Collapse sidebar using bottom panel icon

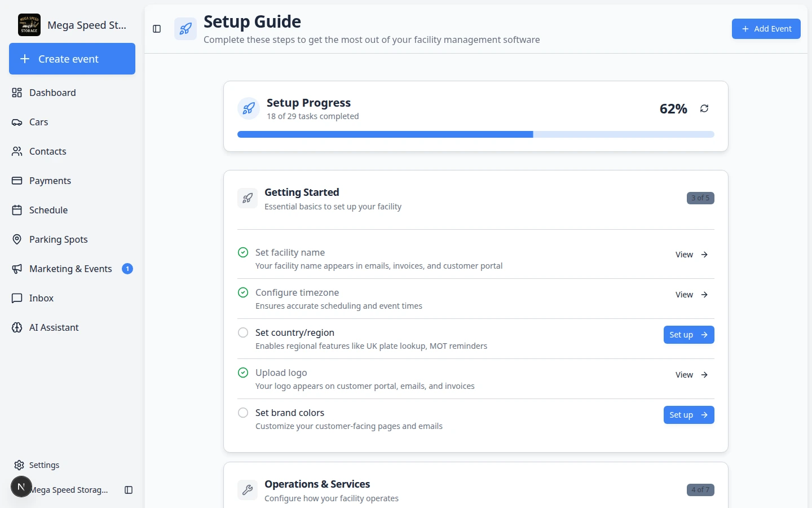(129, 490)
